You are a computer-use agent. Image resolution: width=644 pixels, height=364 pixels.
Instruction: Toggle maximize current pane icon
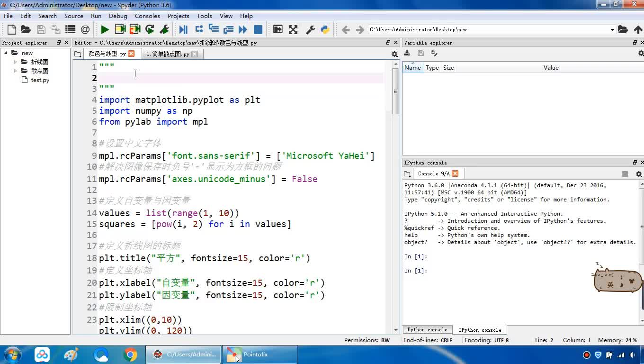point(278,29)
